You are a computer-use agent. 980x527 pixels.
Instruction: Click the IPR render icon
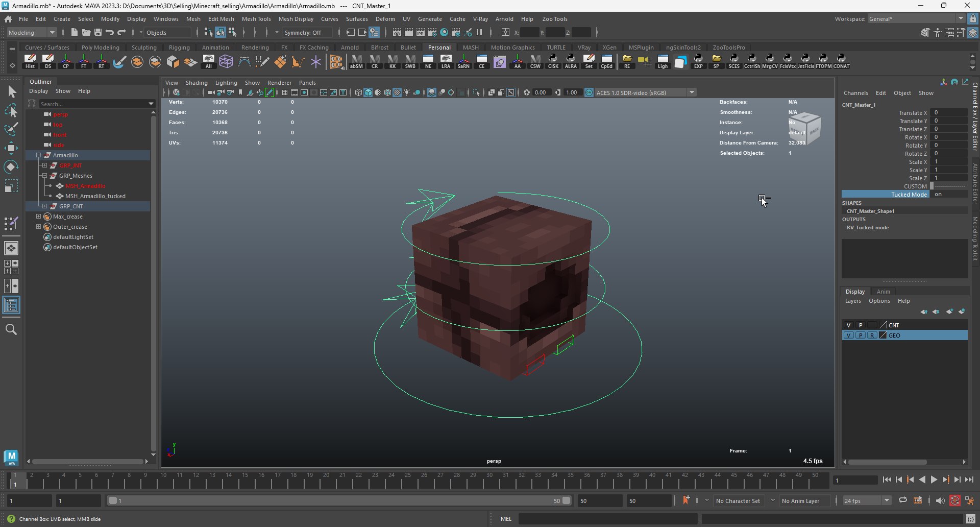click(x=421, y=33)
